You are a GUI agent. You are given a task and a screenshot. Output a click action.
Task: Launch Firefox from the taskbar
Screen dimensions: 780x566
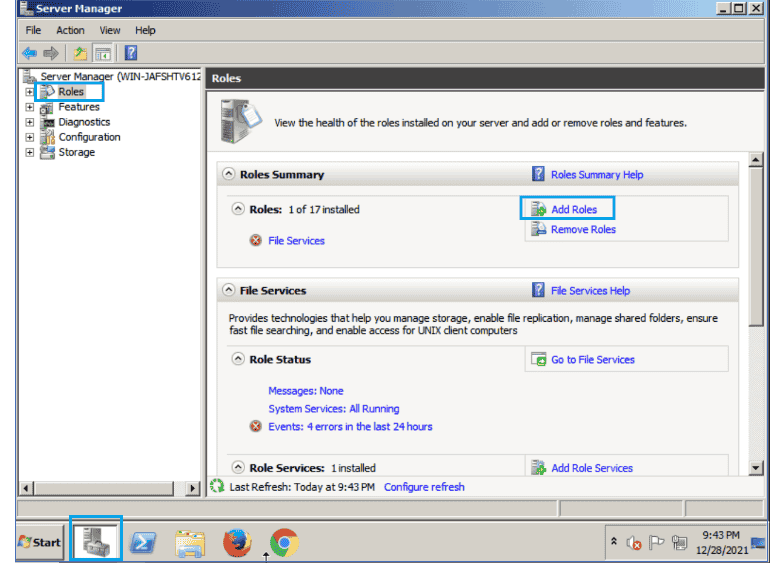237,542
